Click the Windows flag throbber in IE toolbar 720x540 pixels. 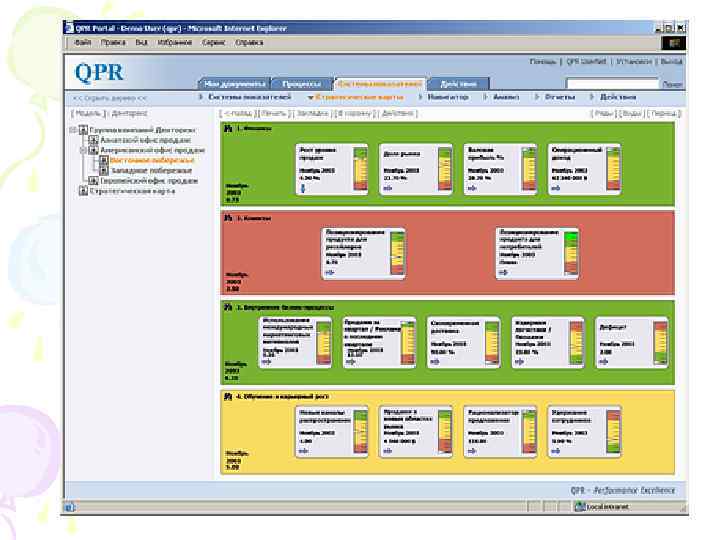[674, 43]
